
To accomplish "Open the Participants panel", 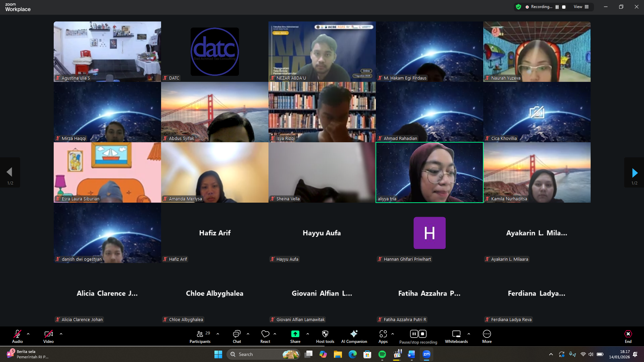I will (200, 337).
